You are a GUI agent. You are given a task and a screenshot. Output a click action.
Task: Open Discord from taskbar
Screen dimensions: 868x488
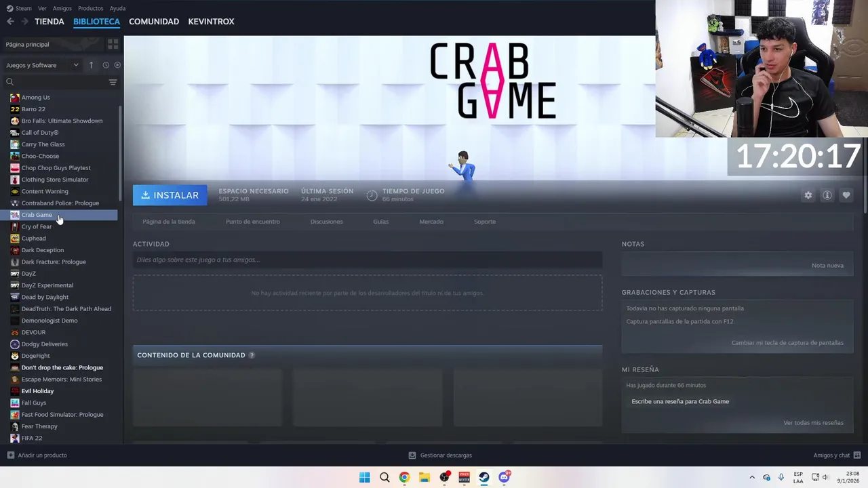pos(504,477)
